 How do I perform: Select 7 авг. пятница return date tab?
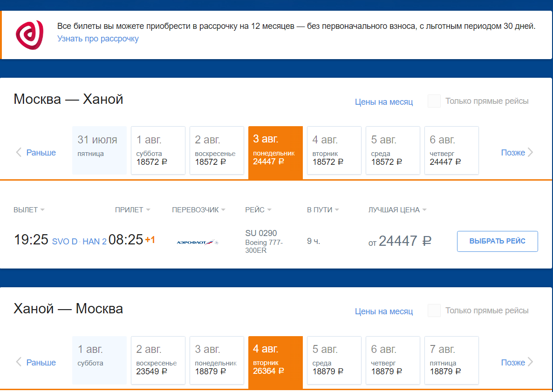pyautogui.click(x=451, y=360)
